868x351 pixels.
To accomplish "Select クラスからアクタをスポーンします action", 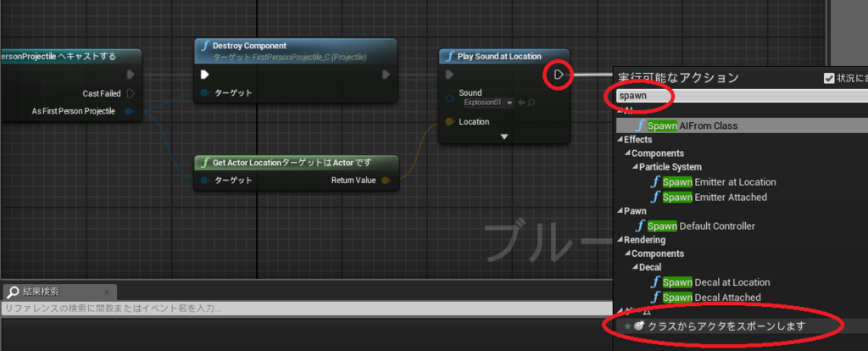I will coord(726,326).
